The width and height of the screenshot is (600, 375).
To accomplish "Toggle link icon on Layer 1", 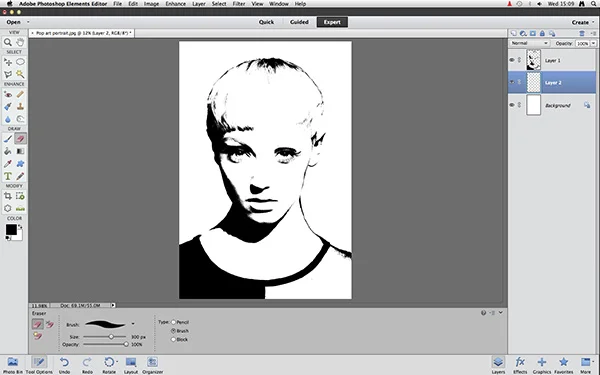I will 519,60.
